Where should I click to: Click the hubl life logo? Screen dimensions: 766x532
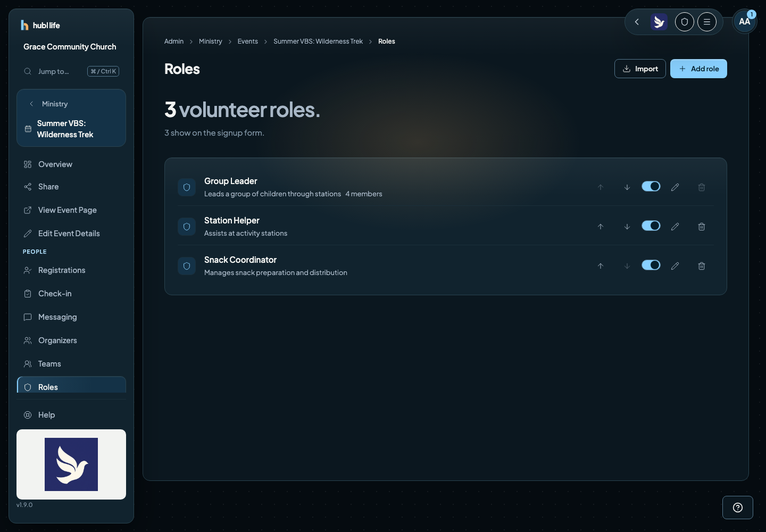(40, 25)
